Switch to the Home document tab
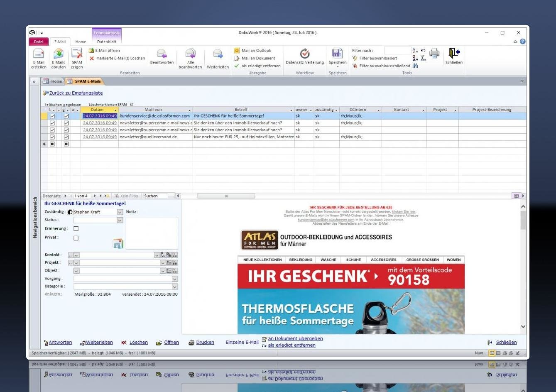The height and width of the screenshot is (392, 556). 53,81
